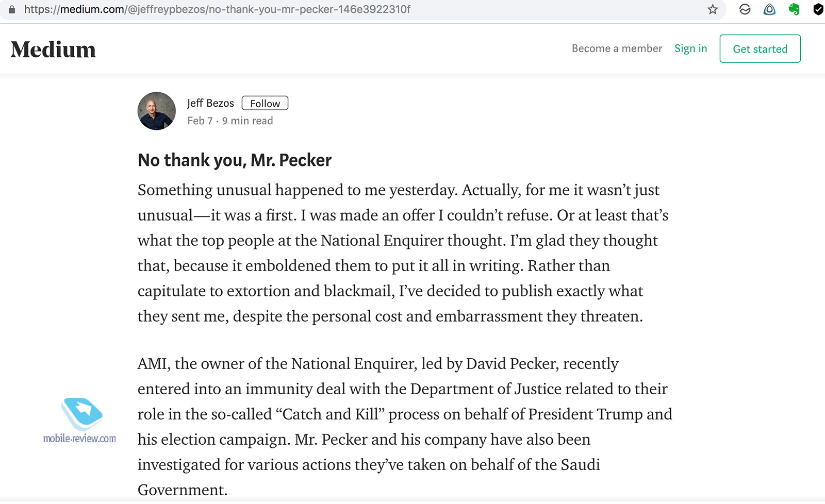Open the black shield extension icon
The image size is (825, 504).
(x=818, y=9)
